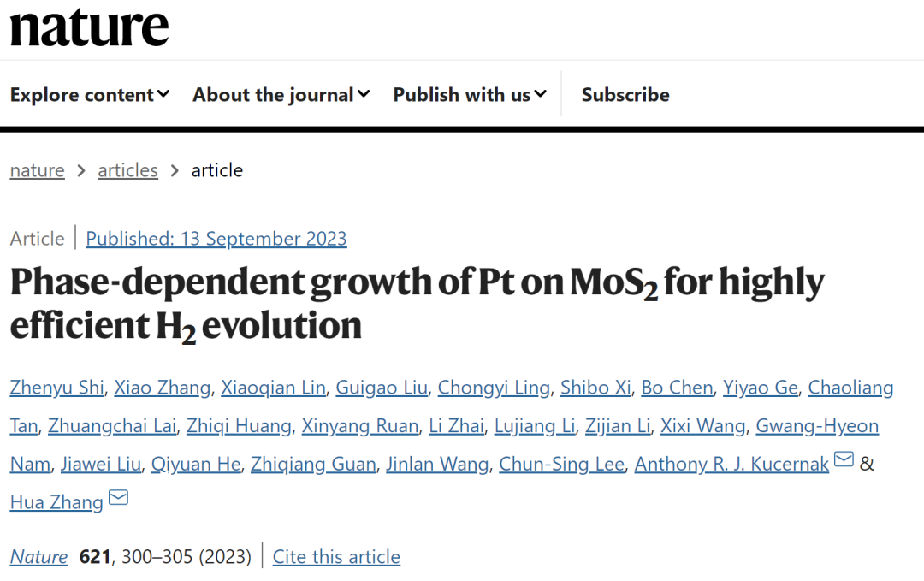Select author Chun-Sing Lee

(561, 465)
